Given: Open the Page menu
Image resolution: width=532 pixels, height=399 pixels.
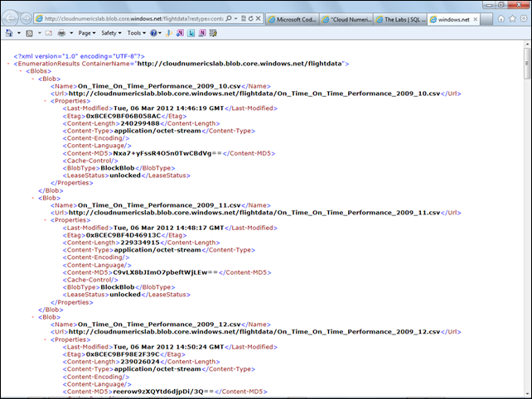Looking at the screenshot, I should 87,33.
